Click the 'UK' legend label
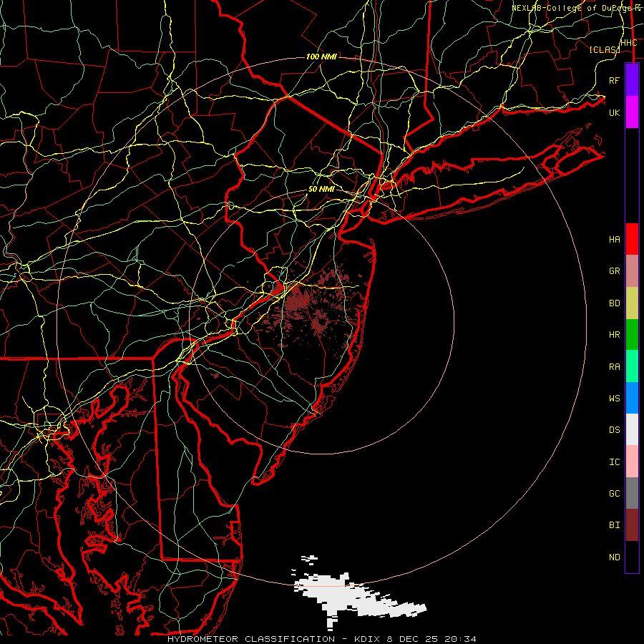Viewport: 644px width, 644px height. click(x=615, y=112)
